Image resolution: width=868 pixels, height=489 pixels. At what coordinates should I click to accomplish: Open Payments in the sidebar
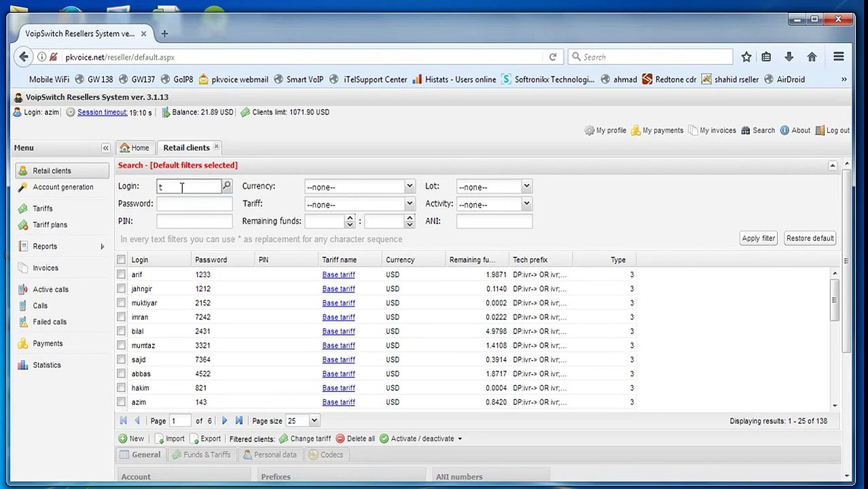click(x=62, y=344)
